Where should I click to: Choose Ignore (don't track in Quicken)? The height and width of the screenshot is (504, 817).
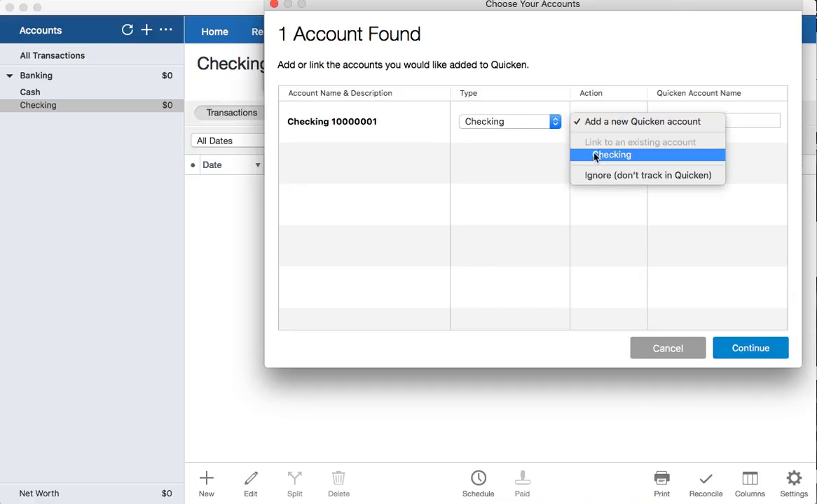tap(647, 175)
